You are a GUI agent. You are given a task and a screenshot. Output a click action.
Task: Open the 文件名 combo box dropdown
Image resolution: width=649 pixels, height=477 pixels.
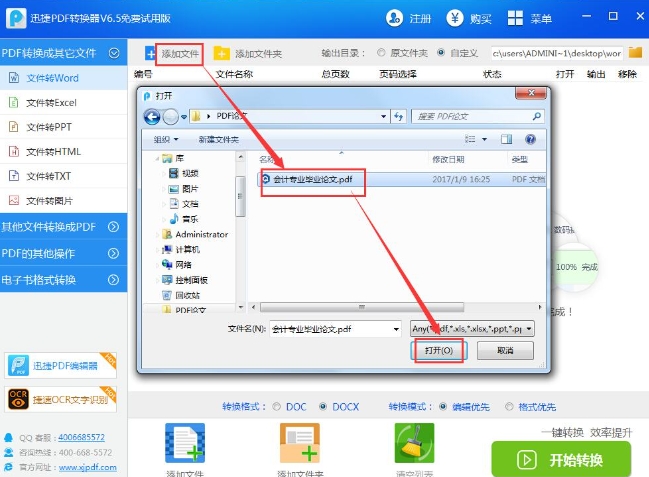tap(396, 329)
